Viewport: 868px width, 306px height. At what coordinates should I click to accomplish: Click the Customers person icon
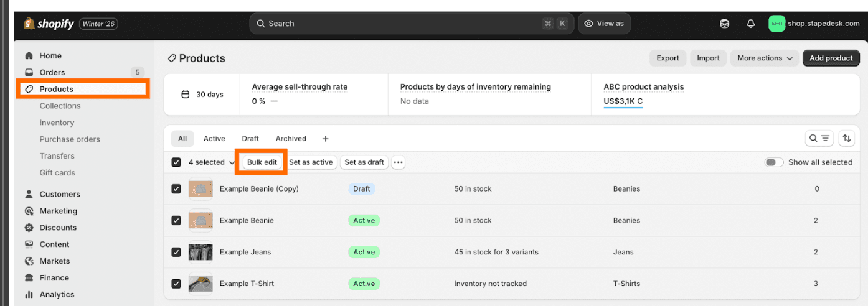[29, 194]
